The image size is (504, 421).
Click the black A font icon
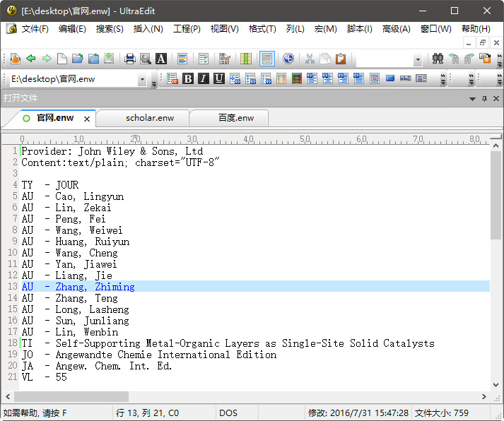(x=161, y=59)
